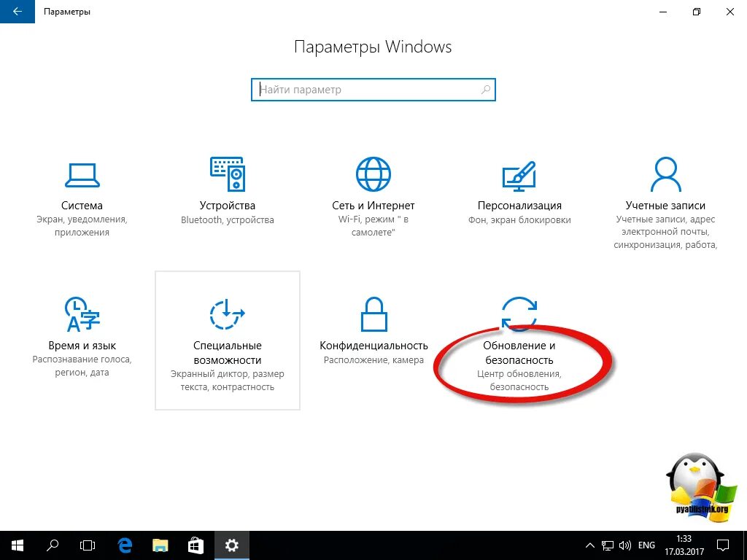Open the Специальные возможности dashed clock icon

point(228,314)
